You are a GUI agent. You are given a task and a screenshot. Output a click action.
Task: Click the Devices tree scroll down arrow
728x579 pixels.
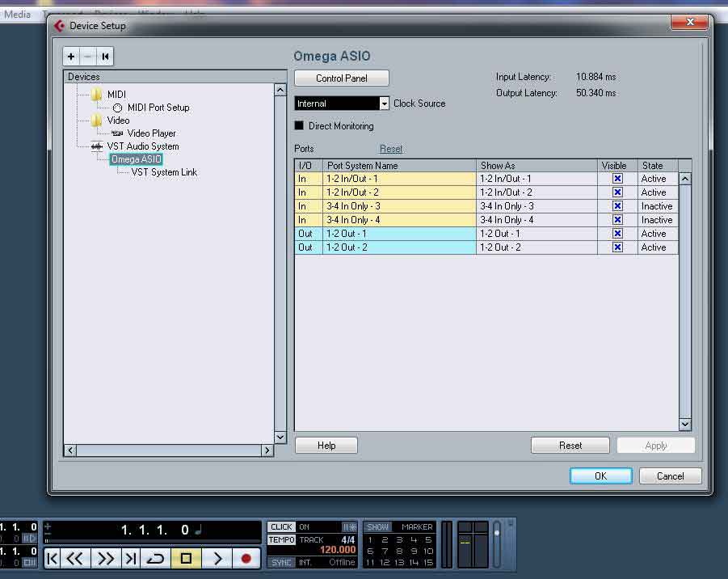click(280, 437)
